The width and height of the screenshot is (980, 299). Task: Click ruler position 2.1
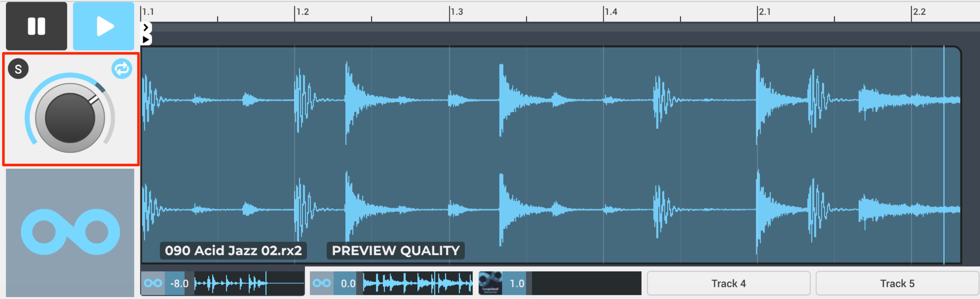765,11
